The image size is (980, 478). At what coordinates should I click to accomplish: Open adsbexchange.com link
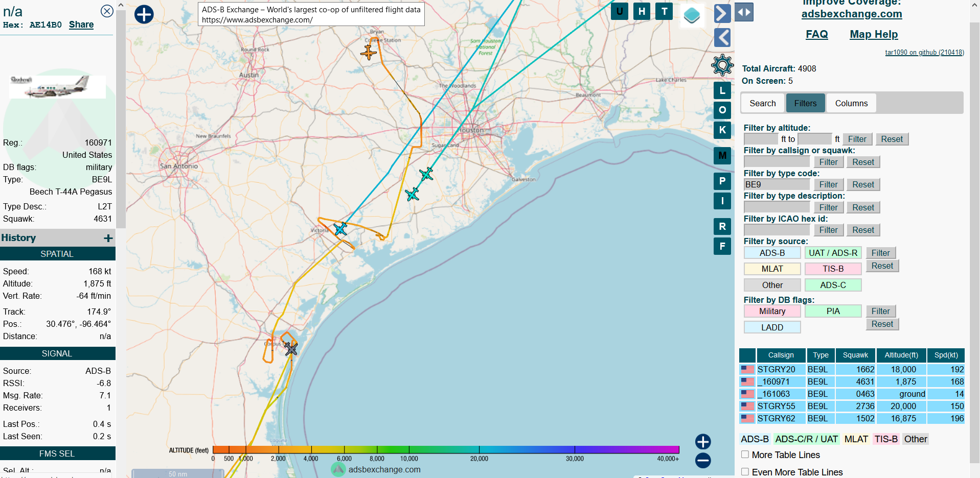[852, 14]
